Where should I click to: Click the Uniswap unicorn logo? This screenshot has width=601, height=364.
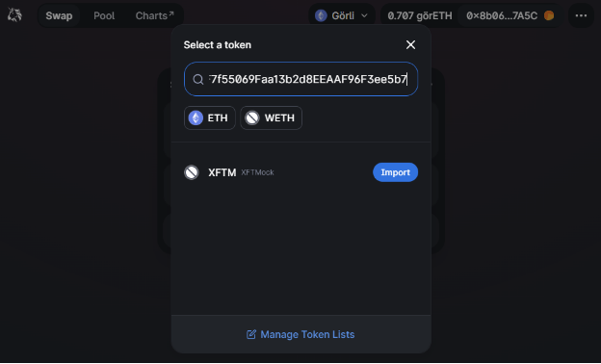[14, 15]
